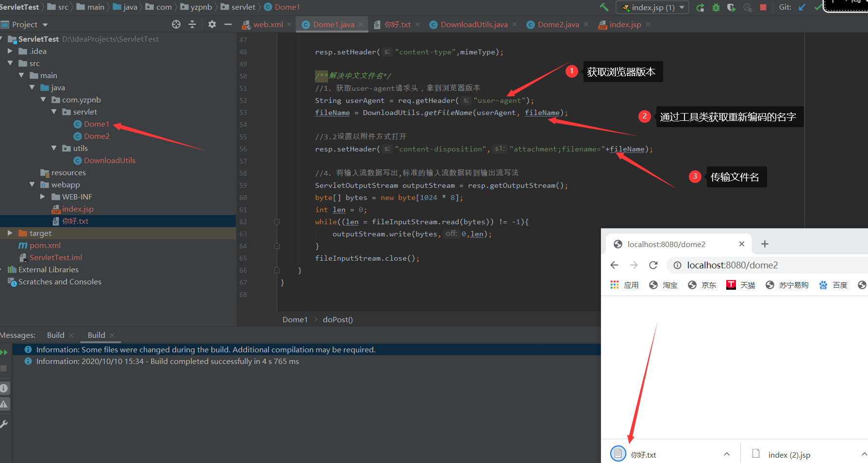This screenshot has height=463, width=868.
Task: Switch to the web.xml editor tab
Action: pyautogui.click(x=267, y=24)
